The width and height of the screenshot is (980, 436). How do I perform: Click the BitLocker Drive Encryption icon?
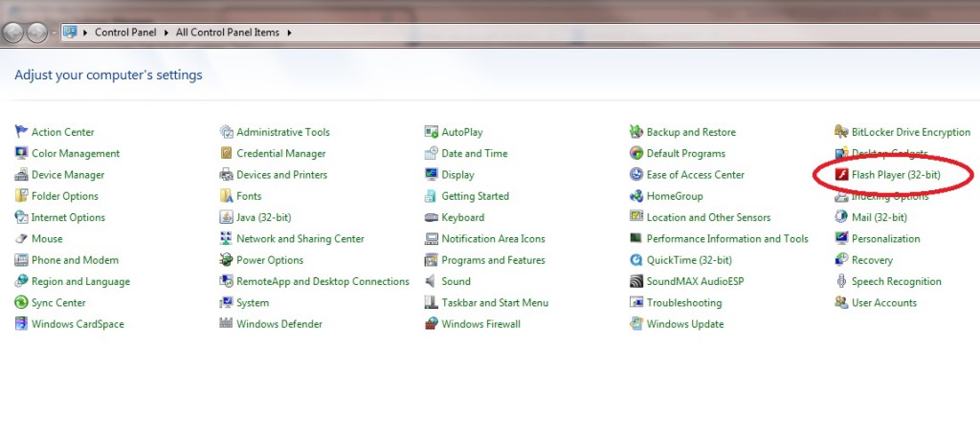click(841, 132)
